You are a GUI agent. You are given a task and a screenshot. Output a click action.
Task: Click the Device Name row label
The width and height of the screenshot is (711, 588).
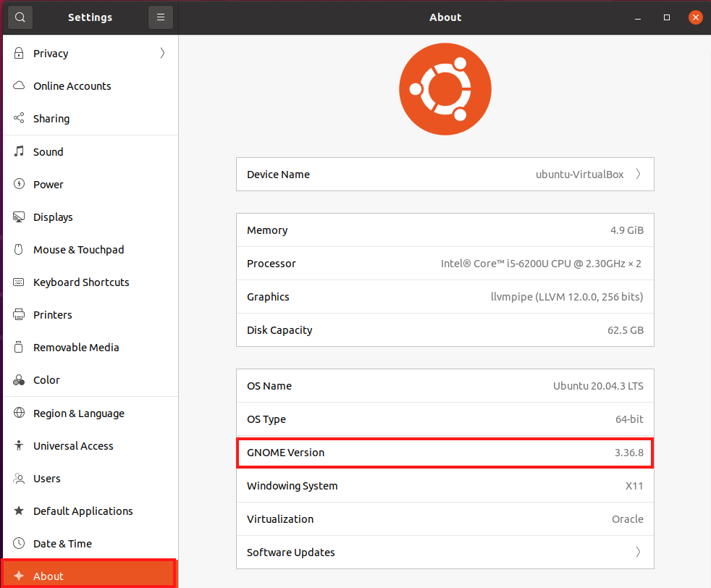[x=278, y=175]
